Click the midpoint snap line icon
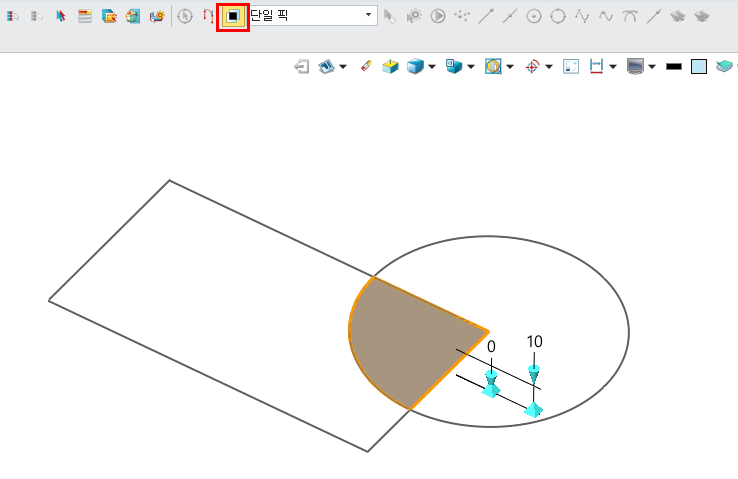 (x=510, y=16)
